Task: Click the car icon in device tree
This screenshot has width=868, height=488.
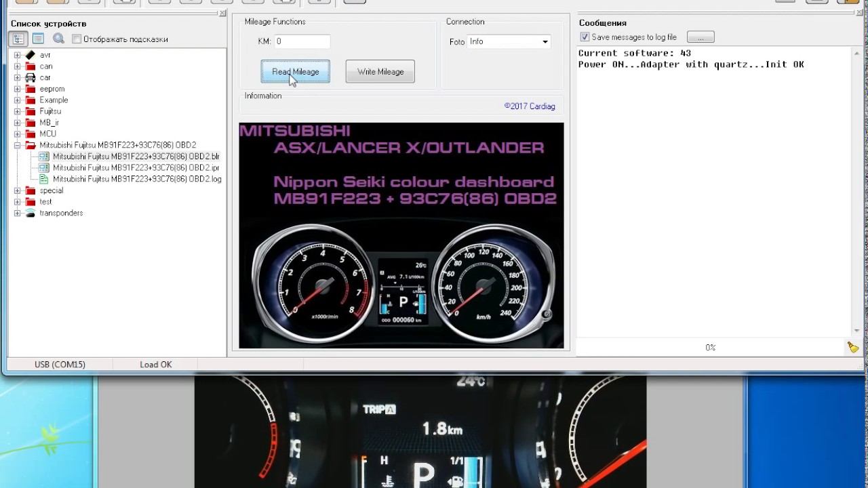Action: (x=30, y=77)
